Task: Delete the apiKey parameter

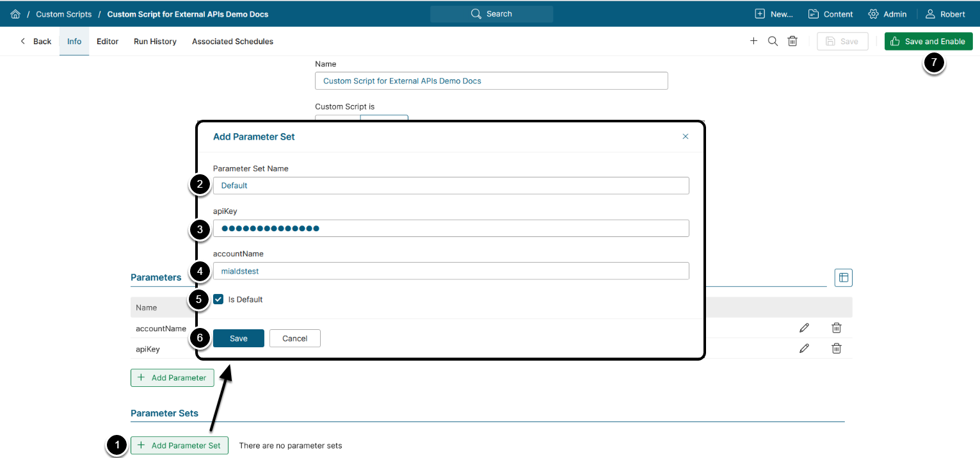Action: pyautogui.click(x=836, y=348)
